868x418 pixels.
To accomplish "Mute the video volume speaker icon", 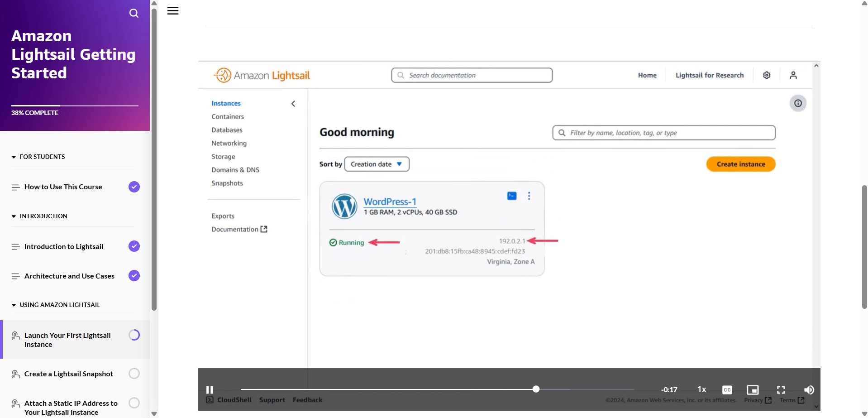I will coord(809,389).
